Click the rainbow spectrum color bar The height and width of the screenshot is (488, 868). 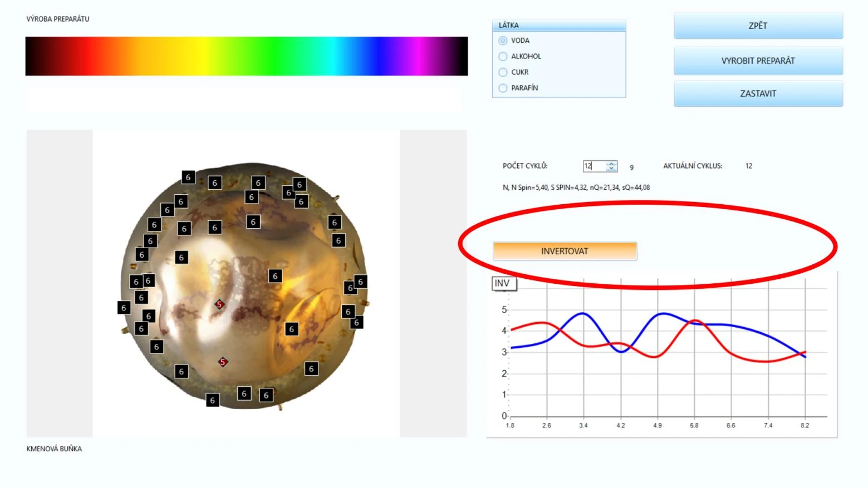click(247, 56)
